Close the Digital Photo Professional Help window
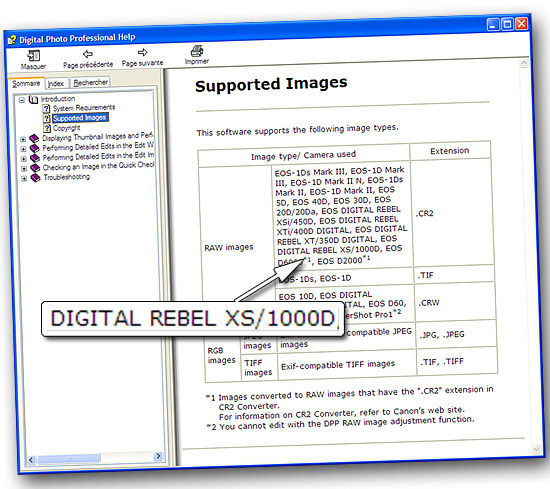Viewport: 550px width, 489px height. click(x=522, y=24)
